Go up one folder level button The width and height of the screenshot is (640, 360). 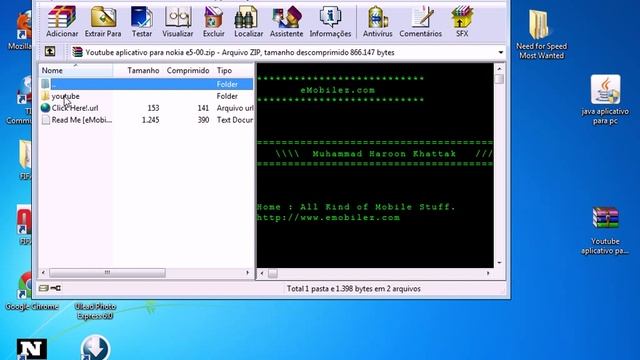click(x=50, y=51)
